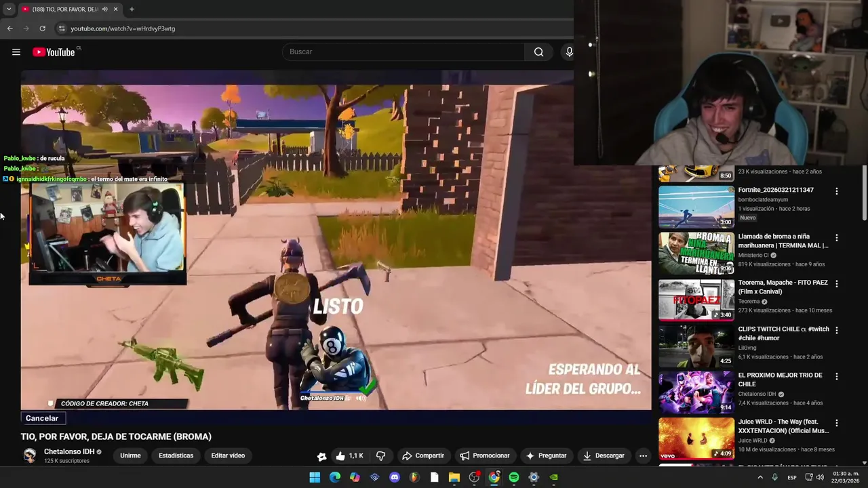
Task: Open Juice WRLD The Way thumbnail
Action: 696,439
